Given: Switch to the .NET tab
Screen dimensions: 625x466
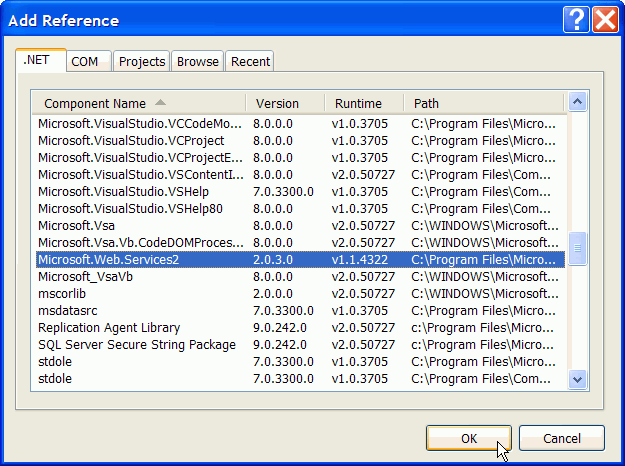Looking at the screenshot, I should coord(41,60).
